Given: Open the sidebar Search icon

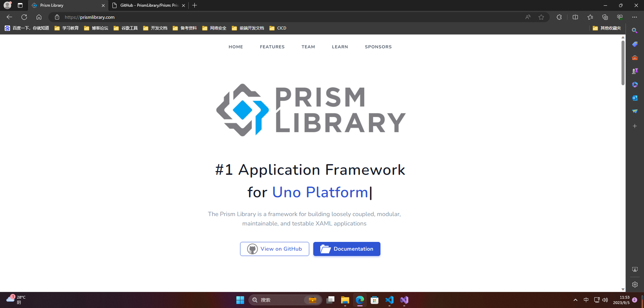Looking at the screenshot, I should [635, 31].
